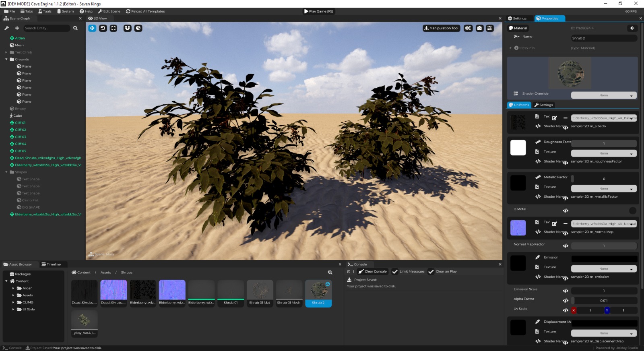Open the System menu
The width and height of the screenshot is (644, 351).
tap(65, 11)
